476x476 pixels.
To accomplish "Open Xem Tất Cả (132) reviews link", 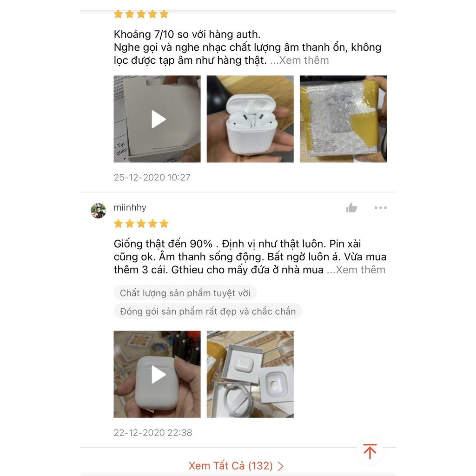I will click(236, 466).
